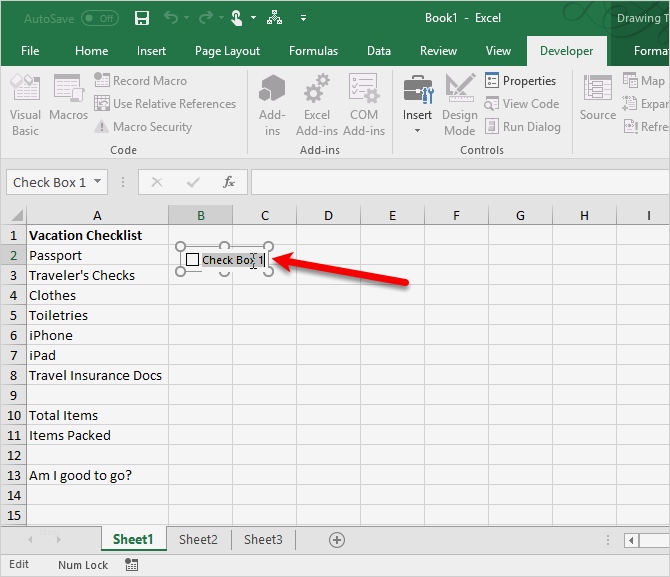Viewport: 670px width, 577px height.
Task: Toggle Design Mode
Action: click(460, 104)
